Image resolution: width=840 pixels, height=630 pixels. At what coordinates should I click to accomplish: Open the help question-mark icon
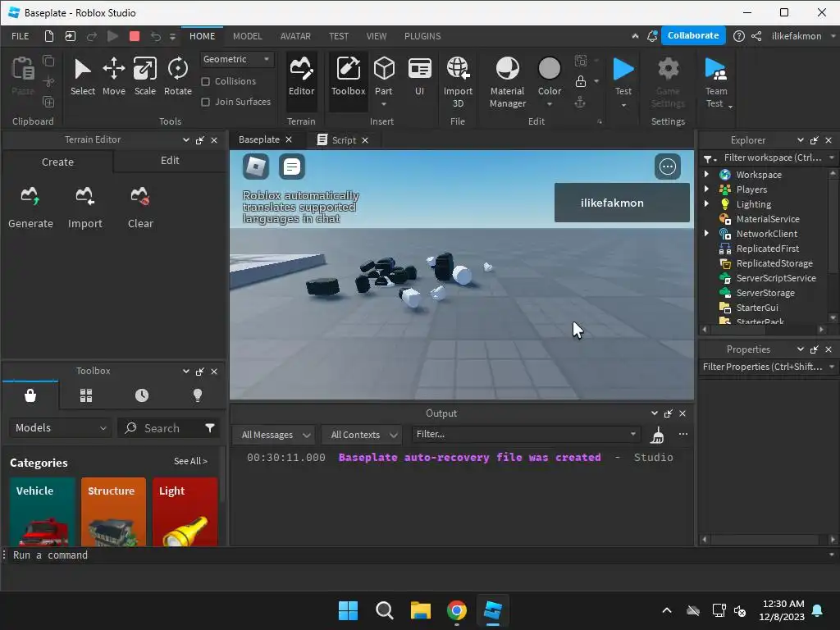739,36
